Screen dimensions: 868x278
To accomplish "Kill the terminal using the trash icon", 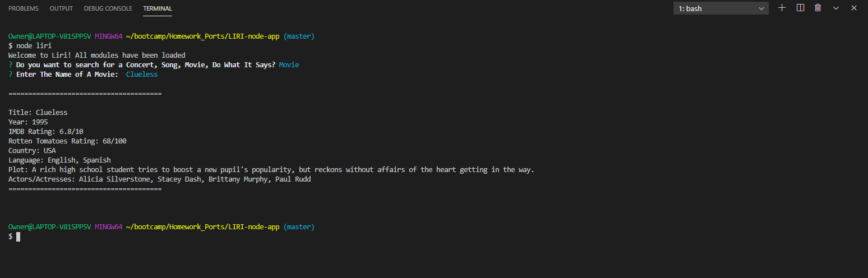I will 818,8.
